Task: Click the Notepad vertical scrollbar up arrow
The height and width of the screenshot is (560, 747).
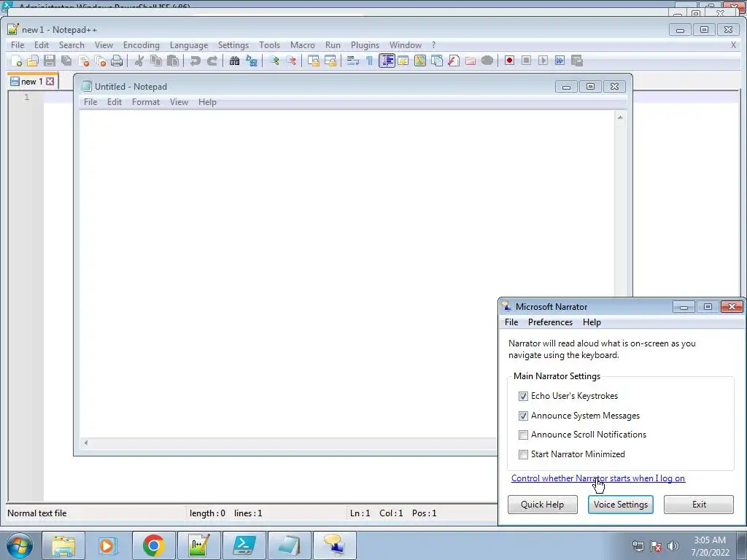Action: click(620, 117)
